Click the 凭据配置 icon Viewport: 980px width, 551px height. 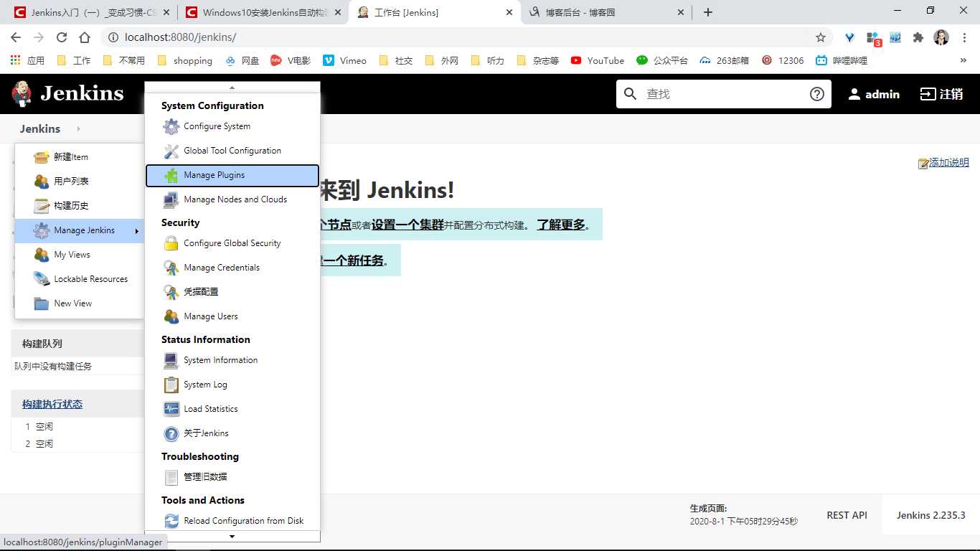(171, 292)
